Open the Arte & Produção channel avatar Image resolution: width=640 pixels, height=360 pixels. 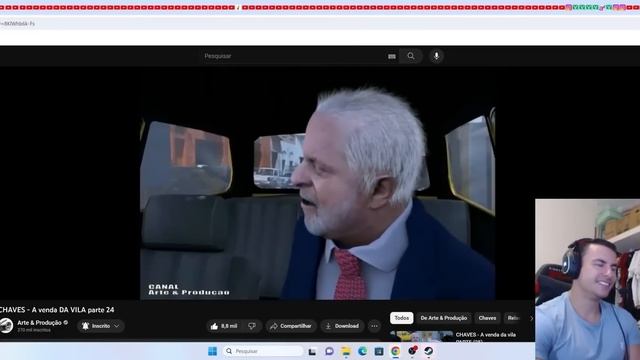[x=6, y=326]
